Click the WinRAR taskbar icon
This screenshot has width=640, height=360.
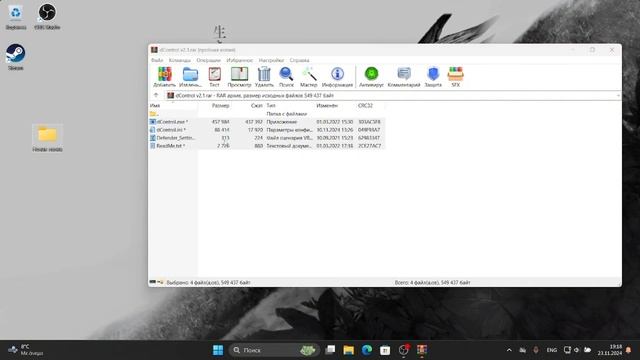[422, 350]
